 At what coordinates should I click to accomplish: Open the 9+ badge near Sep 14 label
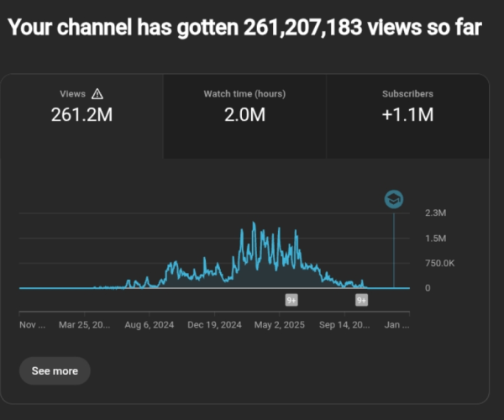(361, 300)
